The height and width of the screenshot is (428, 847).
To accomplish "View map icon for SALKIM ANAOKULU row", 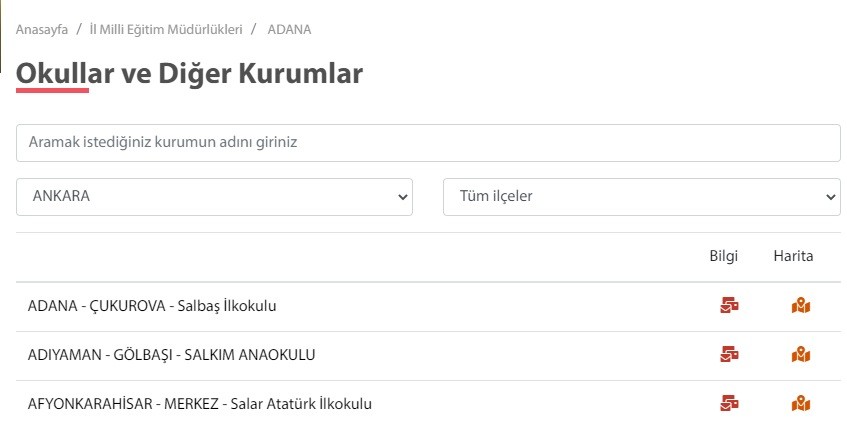I will (800, 354).
